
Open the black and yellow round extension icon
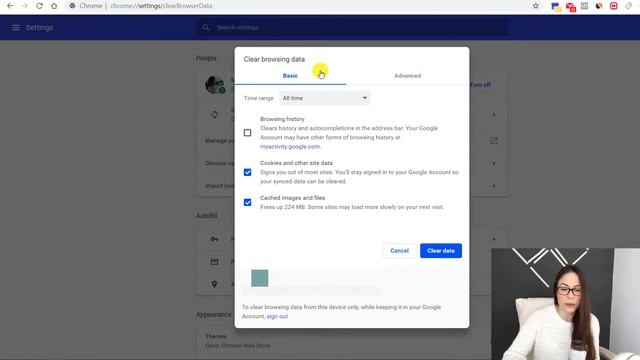tap(599, 6)
